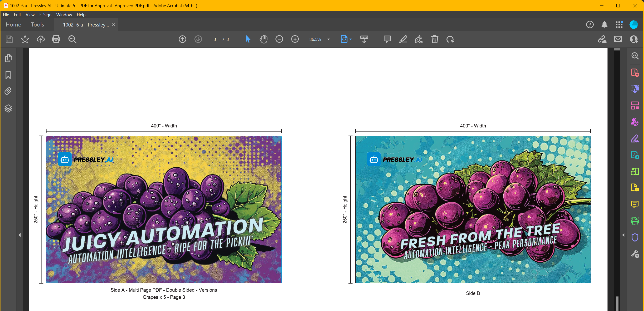Click the Side B Fresh From The Tree artwork
644x311 pixels.
(473, 209)
